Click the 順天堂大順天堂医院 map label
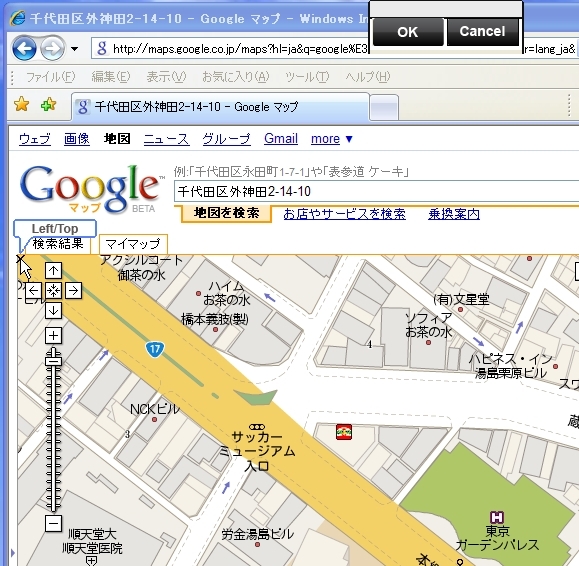This screenshot has height=566, width=579. [92, 541]
